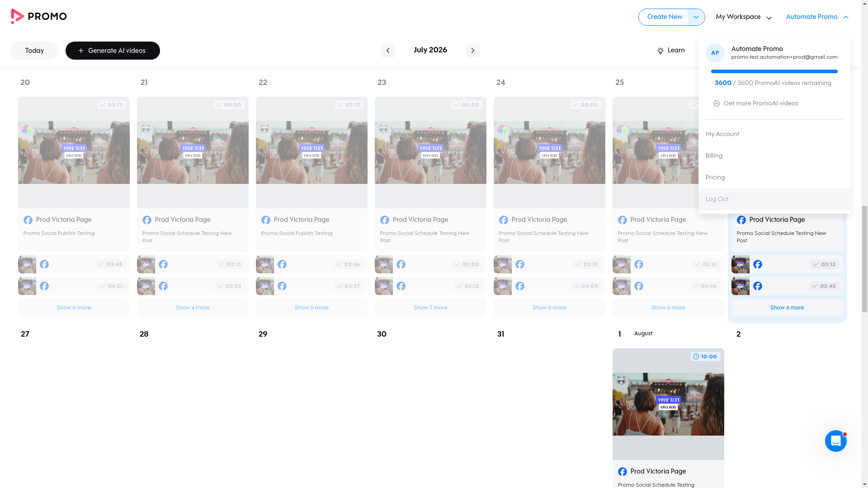868x488 pixels.
Task: Open July 20 main post thumbnail
Action: [74, 152]
